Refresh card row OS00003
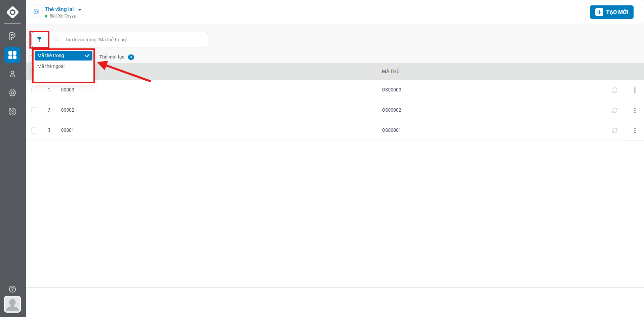 pos(615,90)
